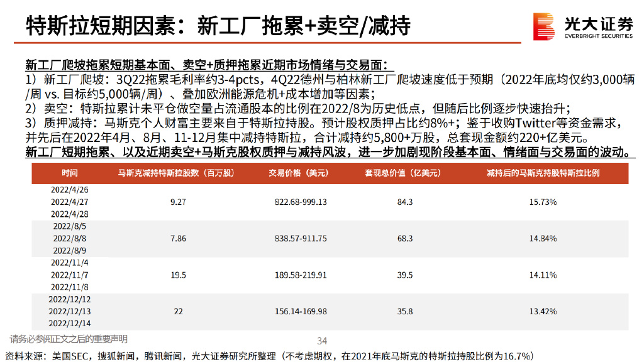Image resolution: width=644 pixels, height=362 pixels.
Task: Click the 减持后的马斯克持股特斯拉比例 header
Action: [543, 173]
